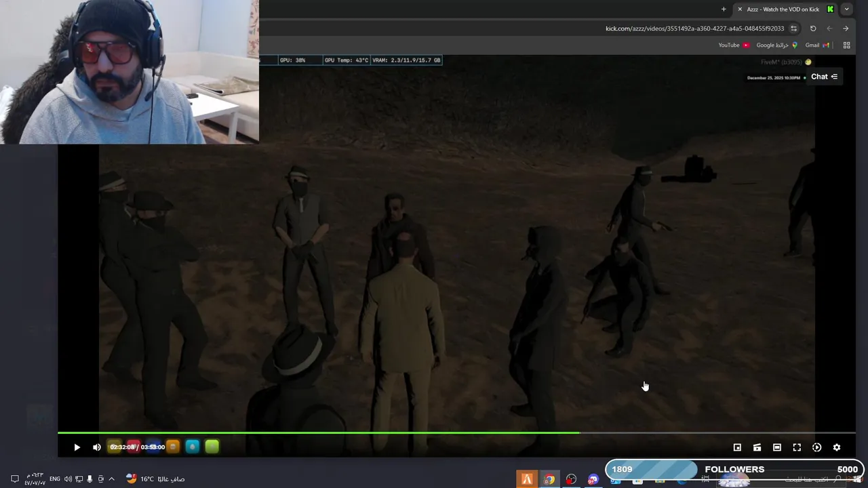Seek on the green video progress bar
Screen dimensions: 868x488
click(x=456, y=432)
